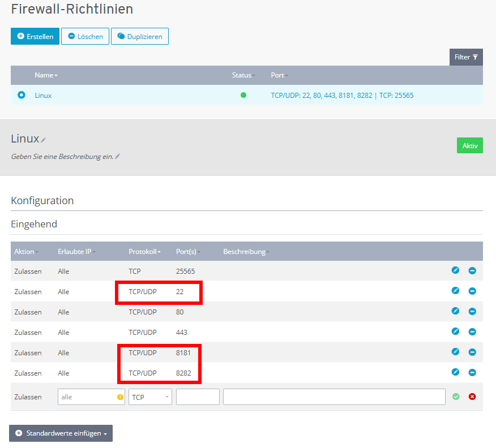Open the TCP protocol dropdown
Screen dimensions: 496x448
click(150, 397)
